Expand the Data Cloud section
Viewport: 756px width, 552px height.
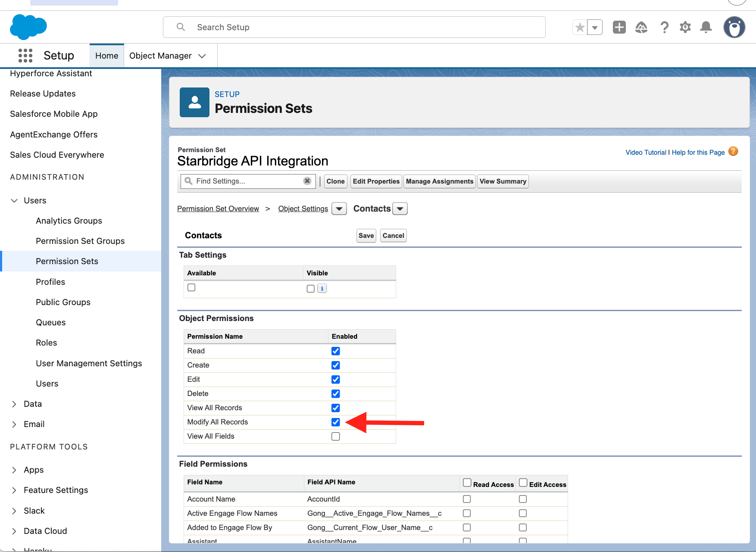(x=14, y=531)
